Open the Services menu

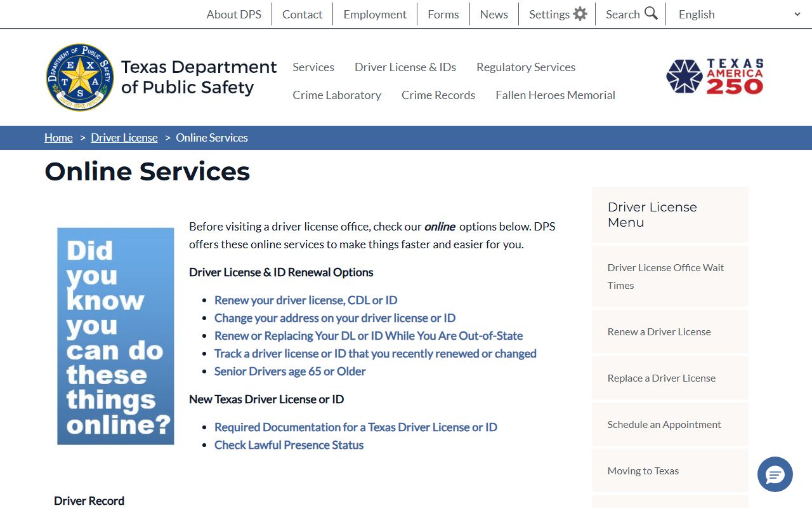tap(313, 67)
